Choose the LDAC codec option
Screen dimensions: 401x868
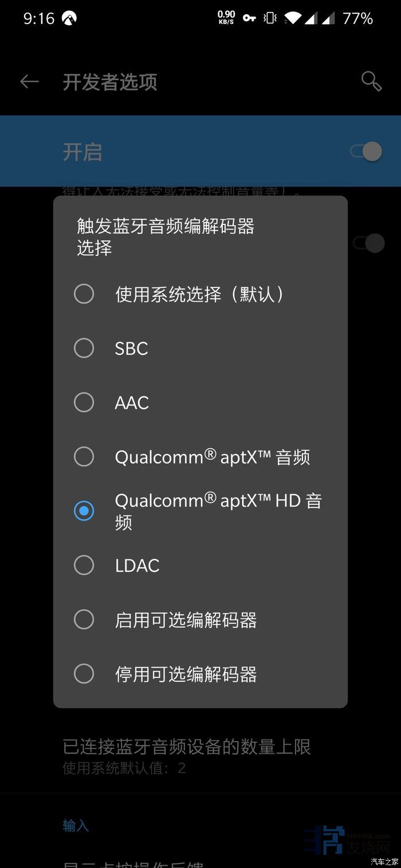coord(84,565)
